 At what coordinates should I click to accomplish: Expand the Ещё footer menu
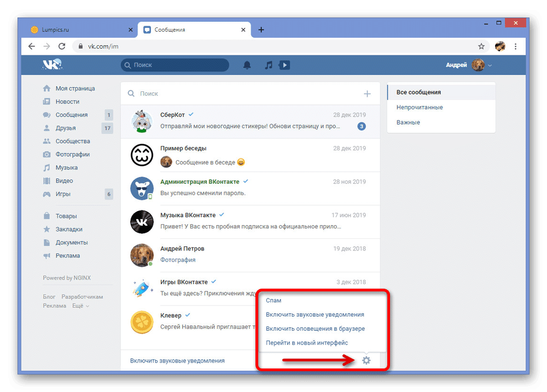pos(80,306)
